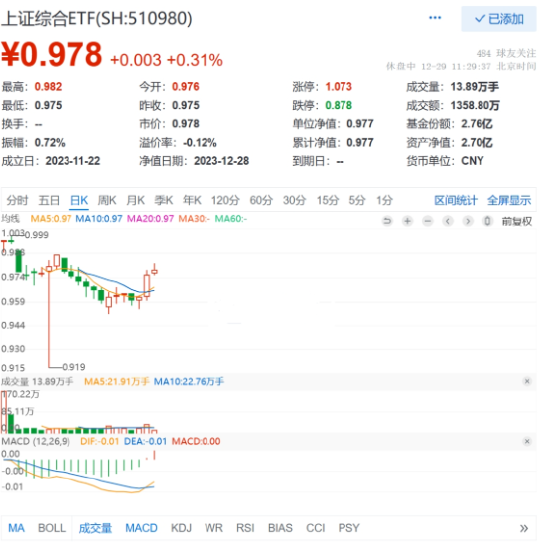Viewport: 550px width, 547px height.
Task: Toggle the MACD indicator at bottom
Action: tap(141, 528)
